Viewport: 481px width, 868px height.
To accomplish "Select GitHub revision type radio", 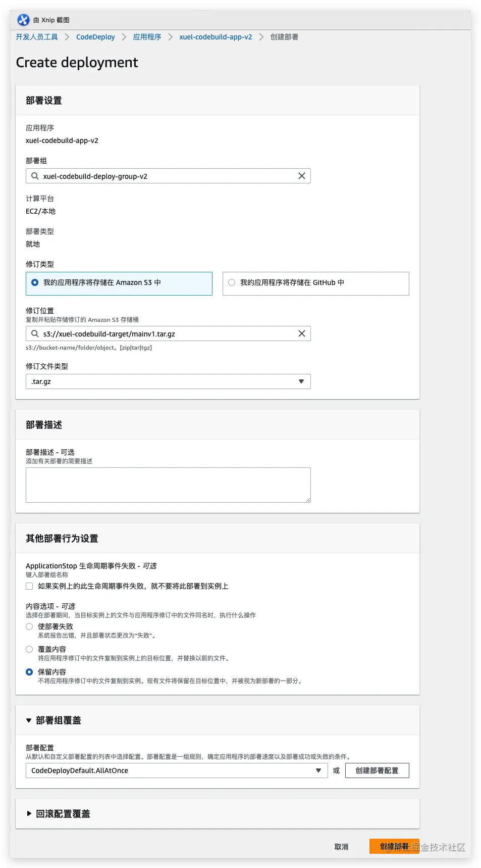I will 232,282.
